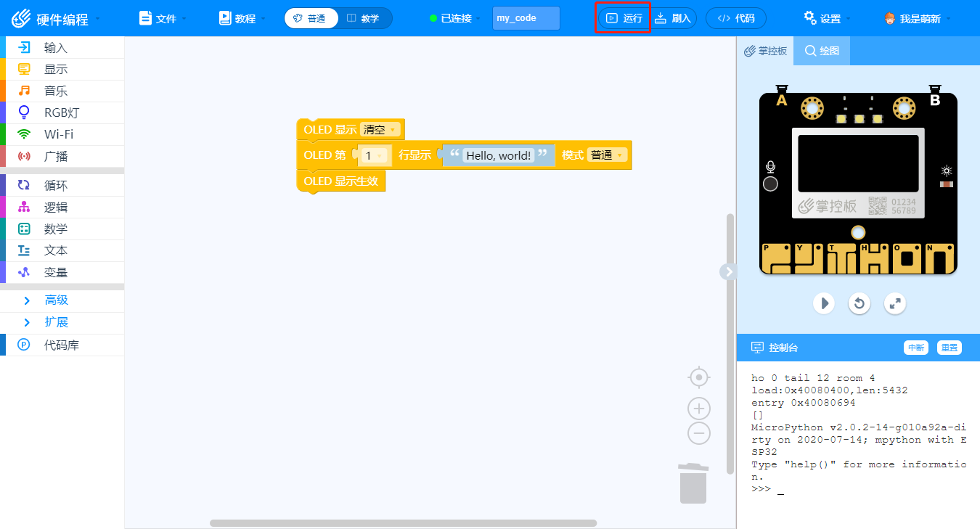Click the play icon below the board simulator

pos(823,303)
